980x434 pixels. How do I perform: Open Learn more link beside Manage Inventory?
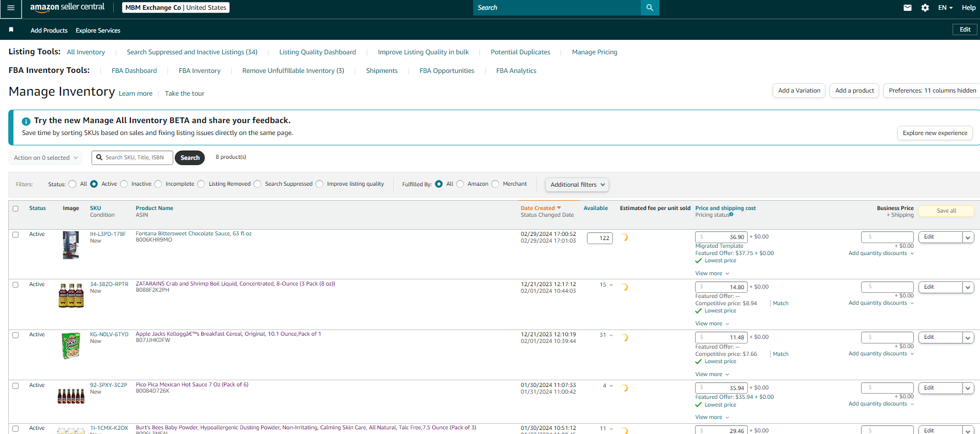pos(135,94)
